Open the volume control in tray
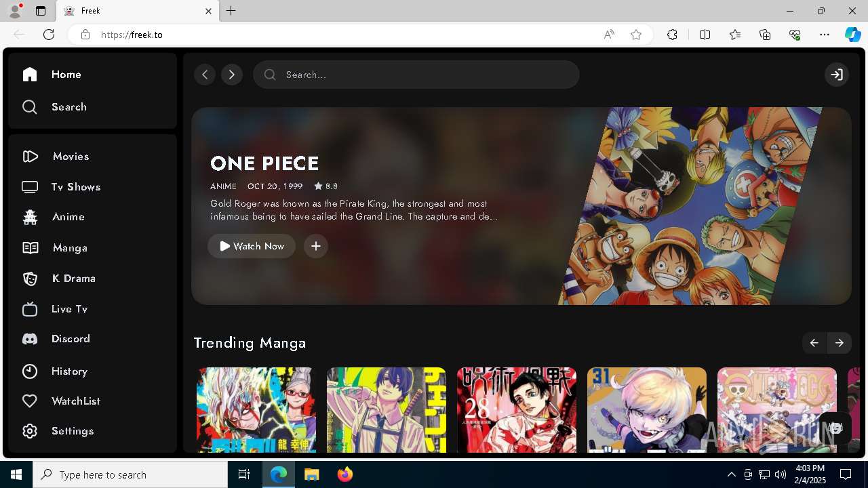This screenshot has height=488, width=868. (781, 474)
